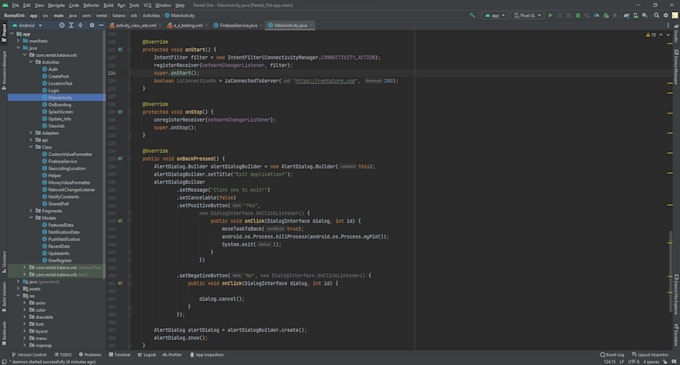Expand the Fragments package node
The image size is (680, 365).
[x=31, y=211]
